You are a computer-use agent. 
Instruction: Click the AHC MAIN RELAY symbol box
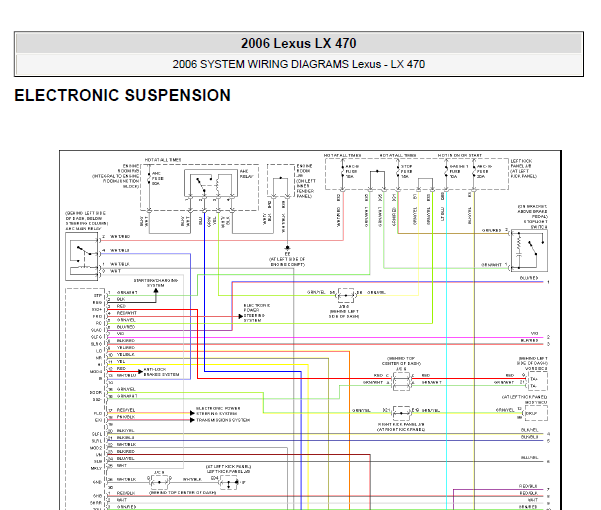point(82,256)
